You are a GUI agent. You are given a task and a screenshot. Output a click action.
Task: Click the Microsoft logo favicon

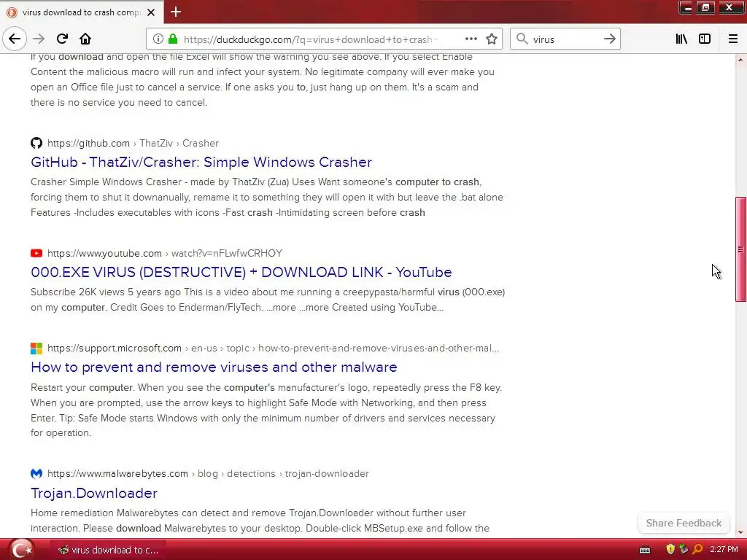tap(36, 348)
